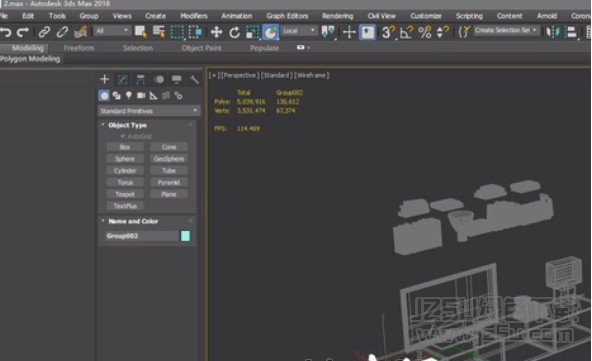Activate the Select and Scale tool
592x361 pixels.
pyautogui.click(x=252, y=32)
